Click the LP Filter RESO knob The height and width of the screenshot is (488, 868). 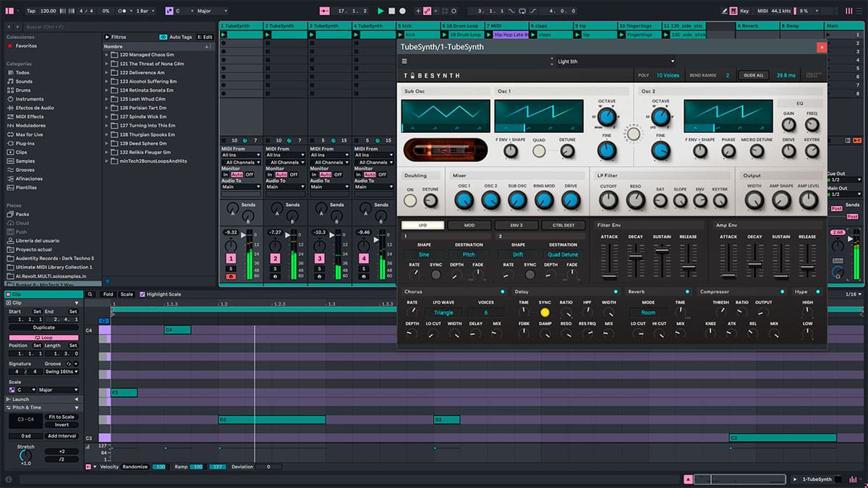(636, 200)
